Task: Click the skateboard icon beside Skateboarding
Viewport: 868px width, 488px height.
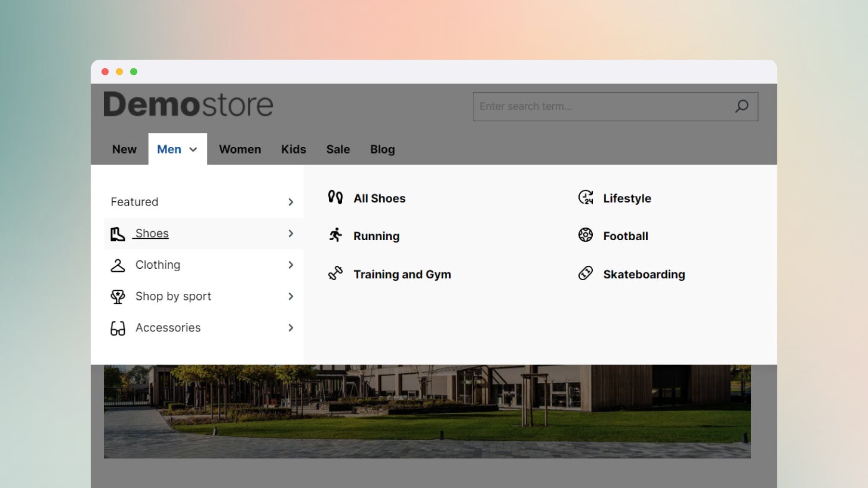Action: (x=586, y=274)
